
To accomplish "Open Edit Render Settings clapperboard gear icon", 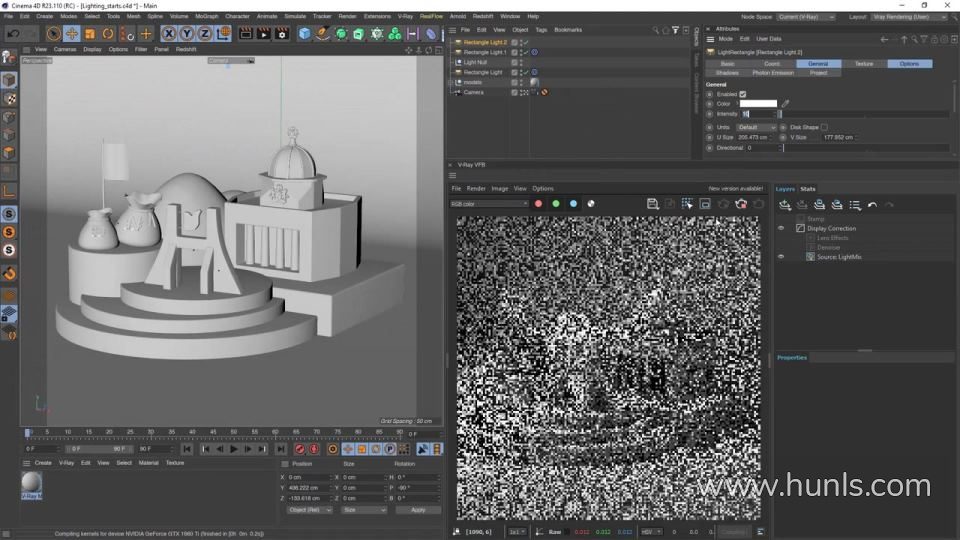I will 282,34.
